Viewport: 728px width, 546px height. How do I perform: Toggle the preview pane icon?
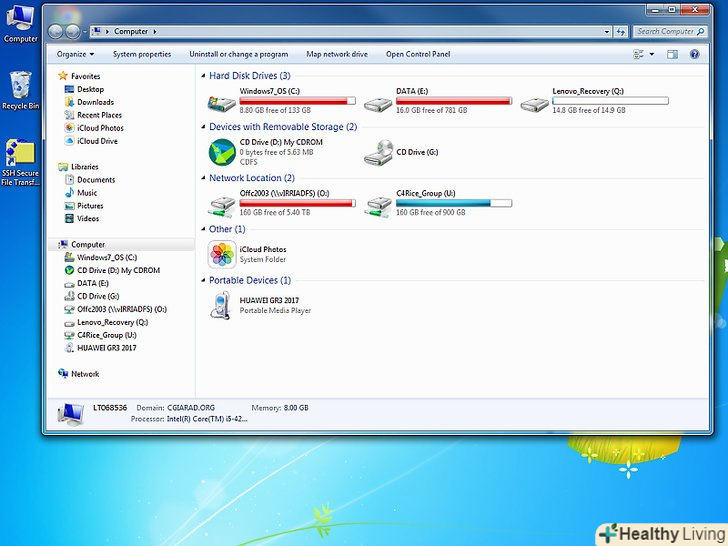point(672,54)
